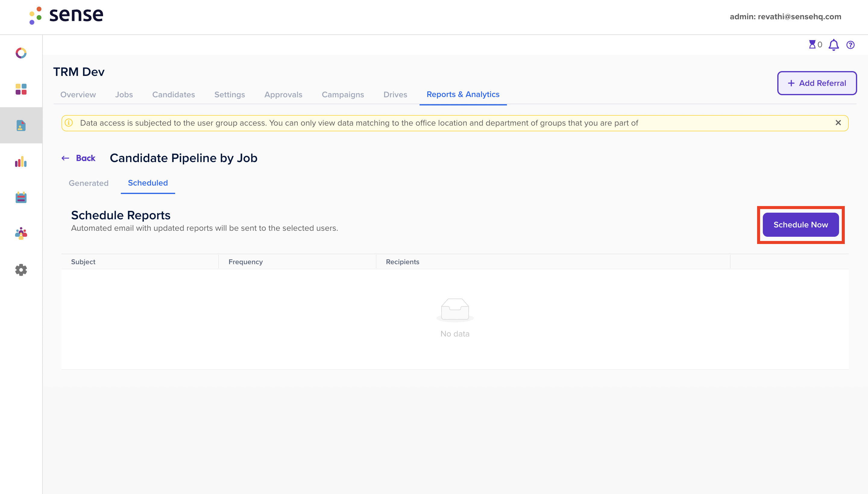Go Back to the reports list
Screen dimensions: 868x494
click(78, 158)
